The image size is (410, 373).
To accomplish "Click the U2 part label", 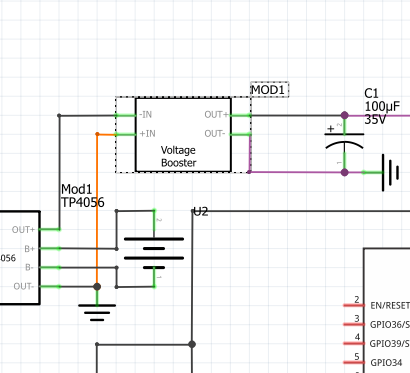I will pos(201,212).
